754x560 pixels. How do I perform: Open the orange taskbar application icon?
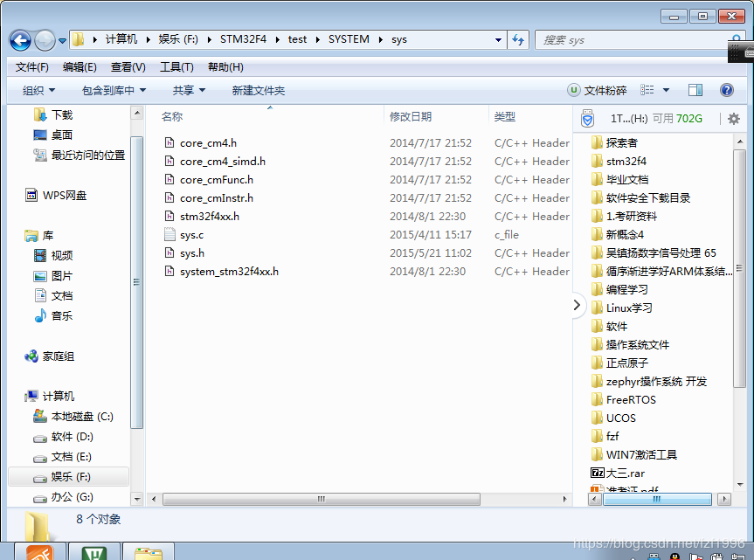coord(40,552)
